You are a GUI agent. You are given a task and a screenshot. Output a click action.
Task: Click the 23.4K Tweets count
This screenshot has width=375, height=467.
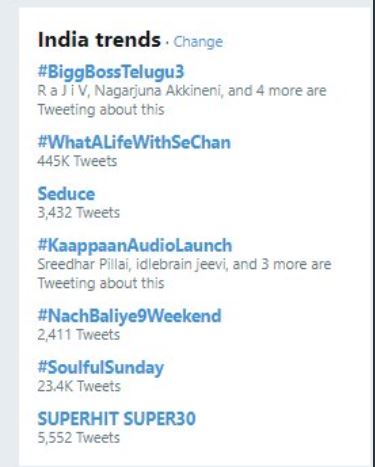pos(79,386)
